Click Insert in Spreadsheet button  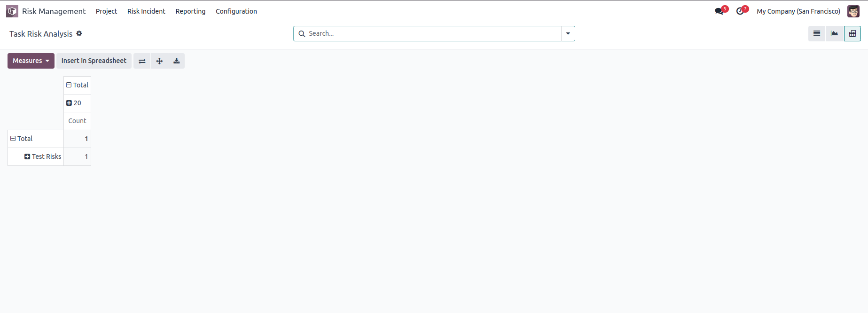94,61
